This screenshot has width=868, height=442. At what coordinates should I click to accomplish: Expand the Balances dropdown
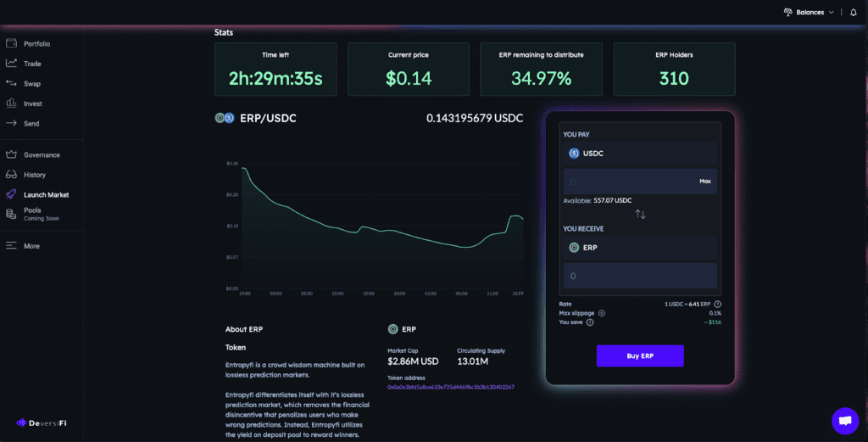click(x=809, y=12)
